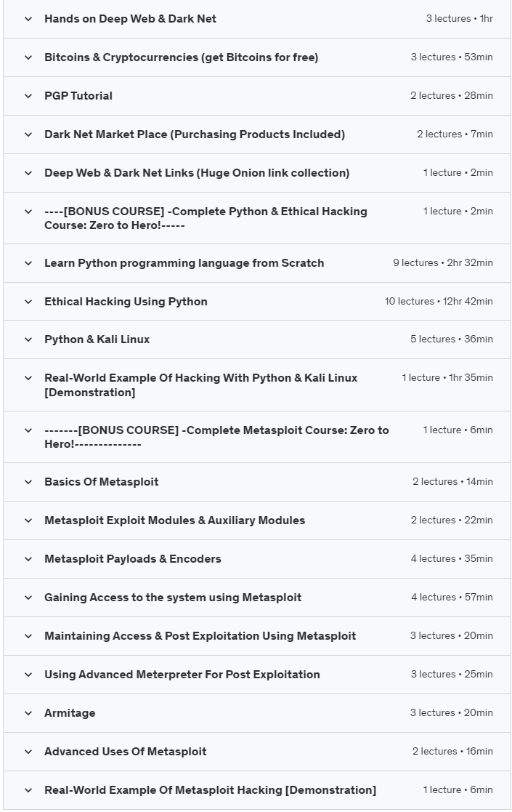
Task: Click the '2 lectures • 14min' duration text
Action: pyautogui.click(x=453, y=482)
